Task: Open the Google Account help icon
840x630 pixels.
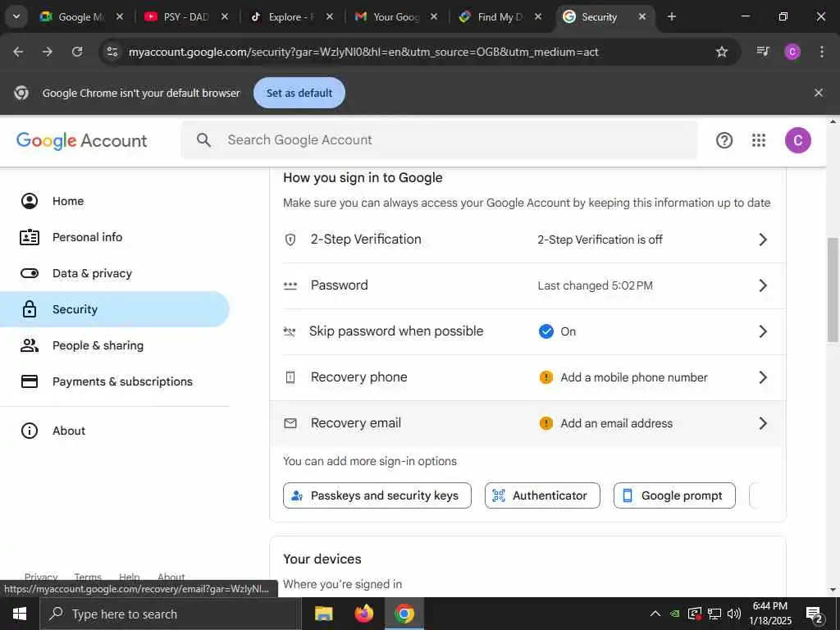Action: [724, 140]
